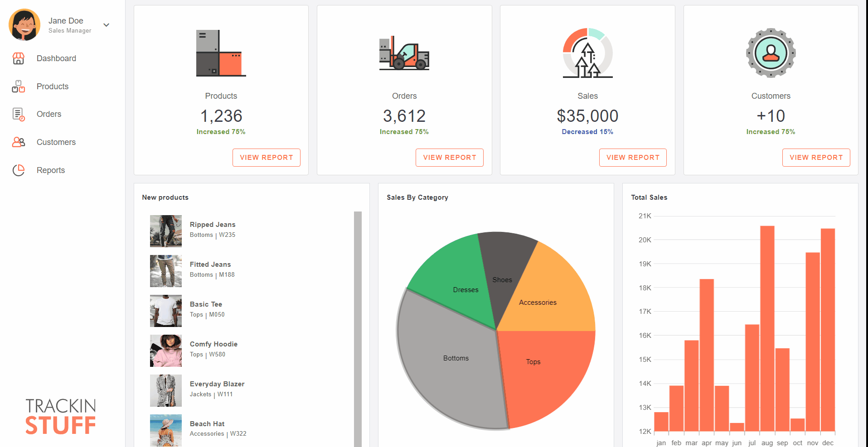
Task: Select the Everyday Blazer product name
Action: (217, 384)
